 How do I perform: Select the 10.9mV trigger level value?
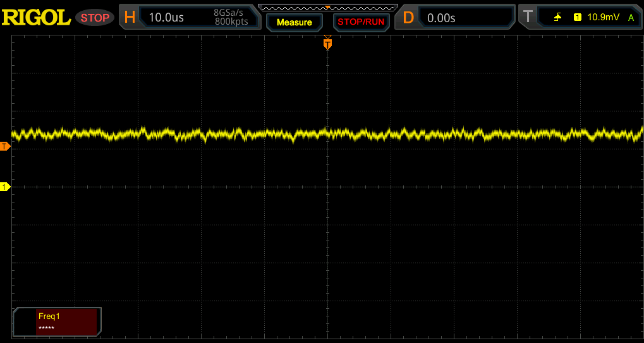coord(604,17)
